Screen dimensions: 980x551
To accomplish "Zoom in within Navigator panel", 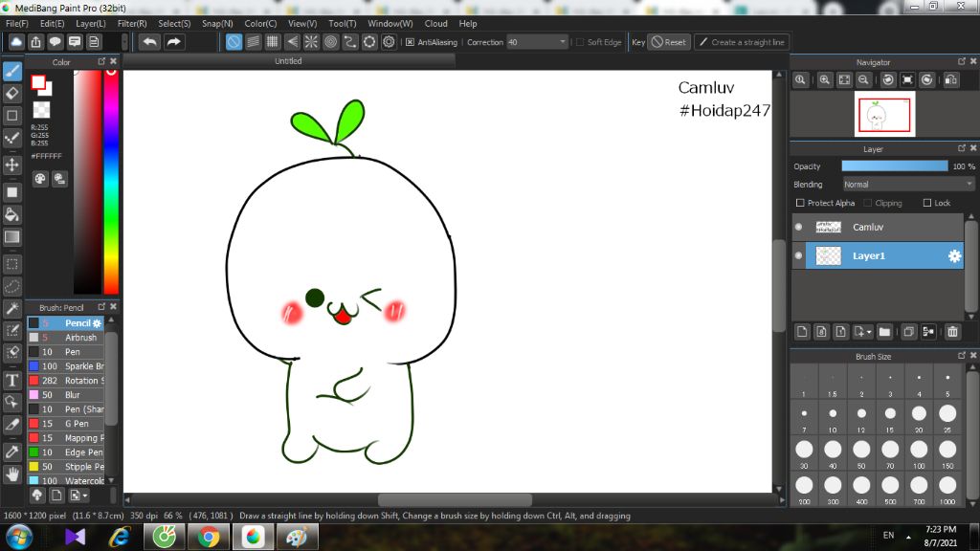I will [825, 80].
